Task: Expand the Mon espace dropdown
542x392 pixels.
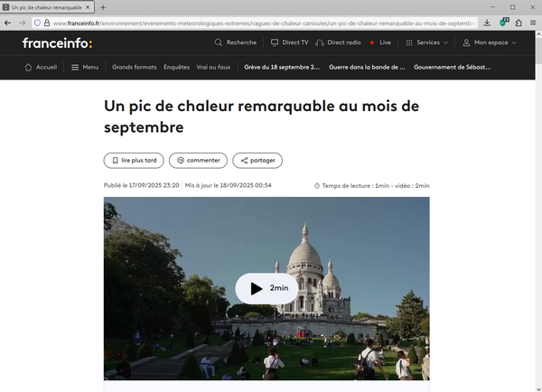Action: pyautogui.click(x=490, y=42)
